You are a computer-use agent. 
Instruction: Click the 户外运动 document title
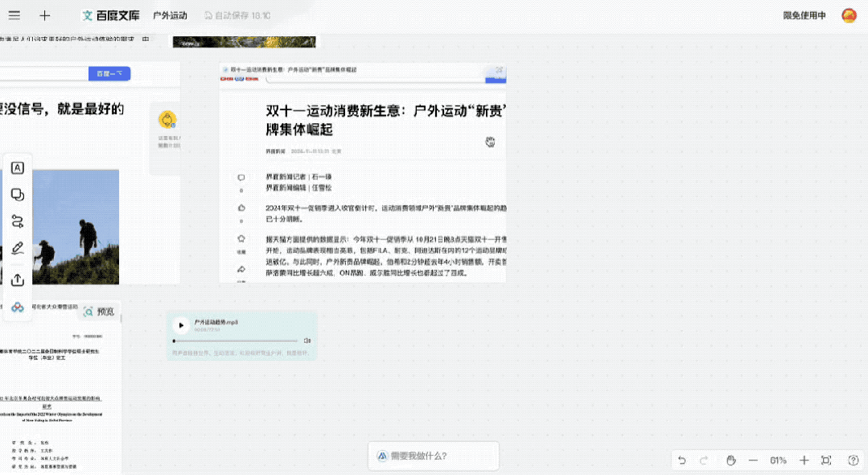[x=170, y=15]
